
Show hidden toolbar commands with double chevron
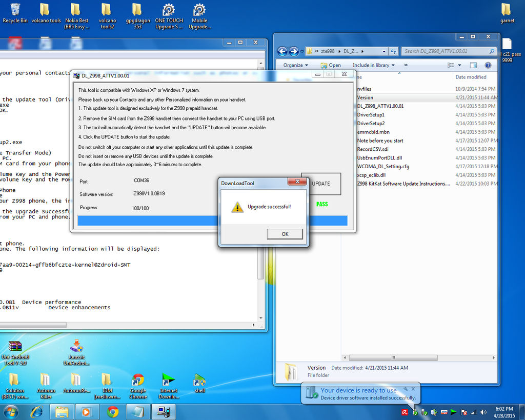(x=406, y=65)
